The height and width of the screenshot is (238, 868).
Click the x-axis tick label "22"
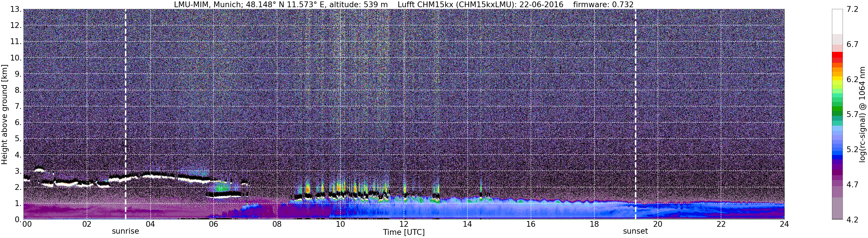721,224
